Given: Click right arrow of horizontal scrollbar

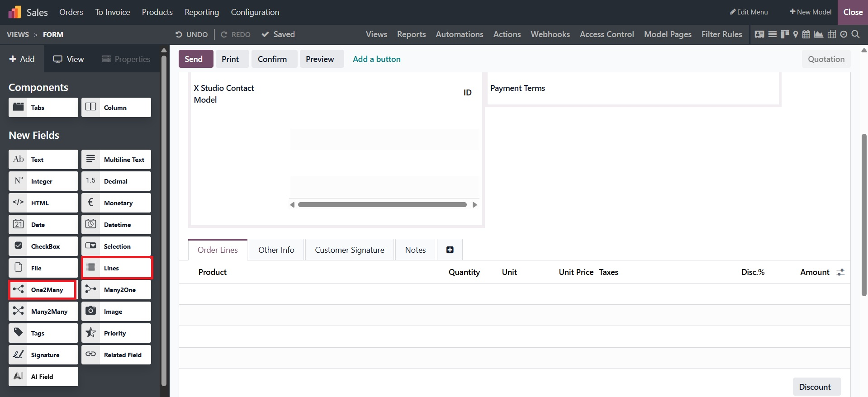Looking at the screenshot, I should (x=474, y=205).
